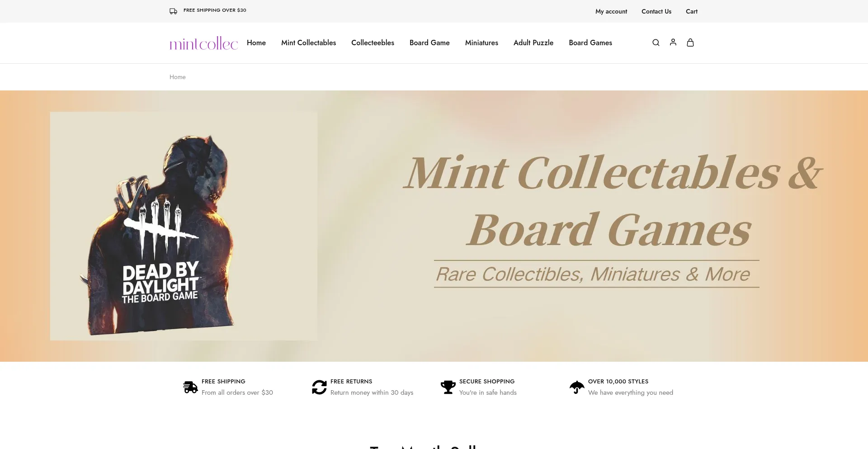The height and width of the screenshot is (449, 868).
Task: Open the Mint Collectables menu
Action: coord(308,43)
